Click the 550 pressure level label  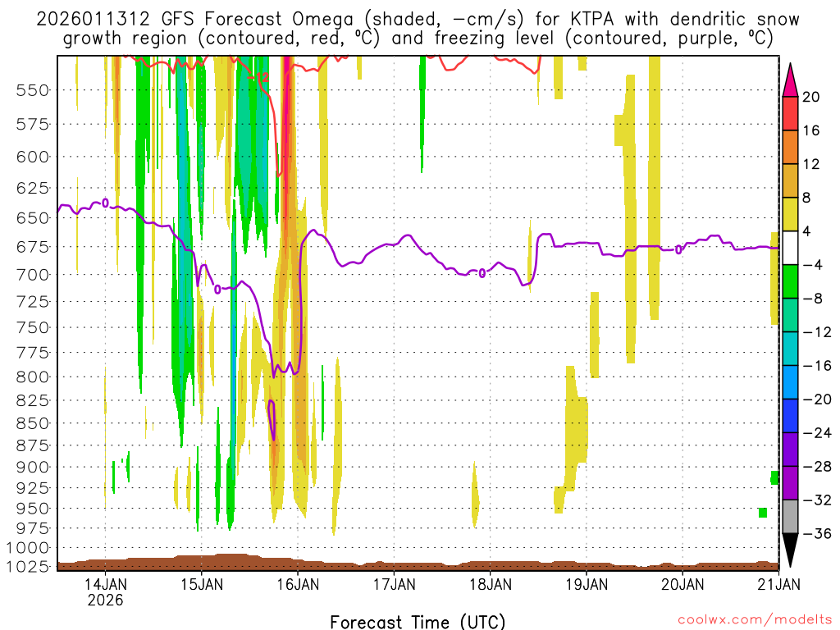coord(33,90)
